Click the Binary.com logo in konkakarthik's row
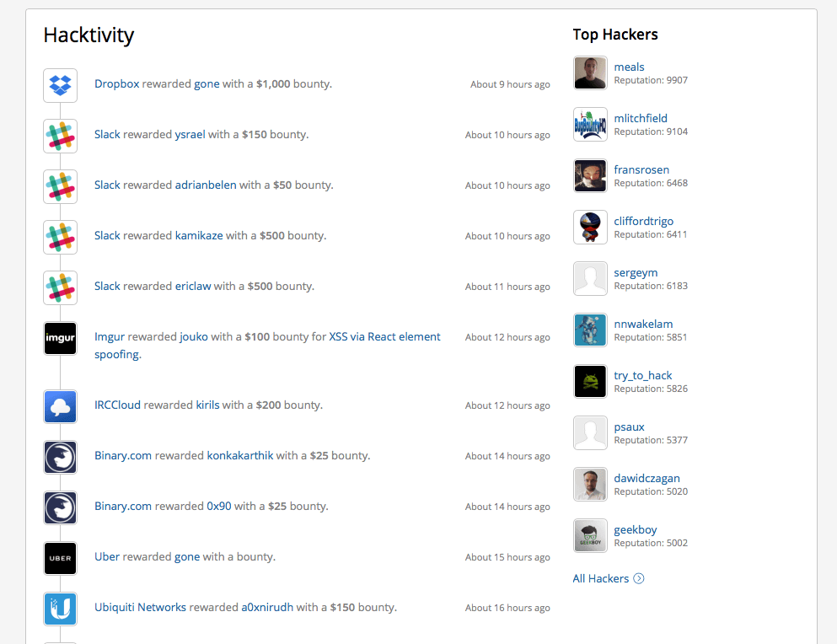The image size is (837, 644). (x=61, y=457)
